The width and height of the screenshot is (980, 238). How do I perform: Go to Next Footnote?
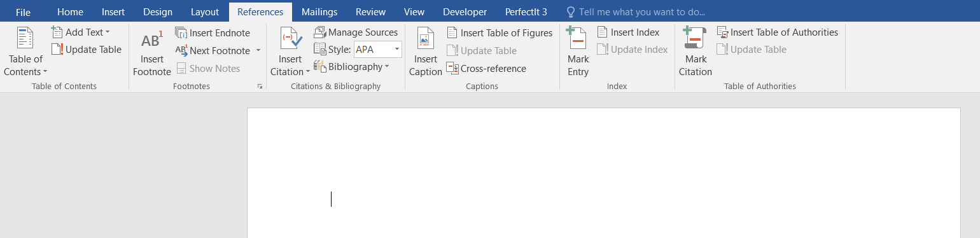213,51
